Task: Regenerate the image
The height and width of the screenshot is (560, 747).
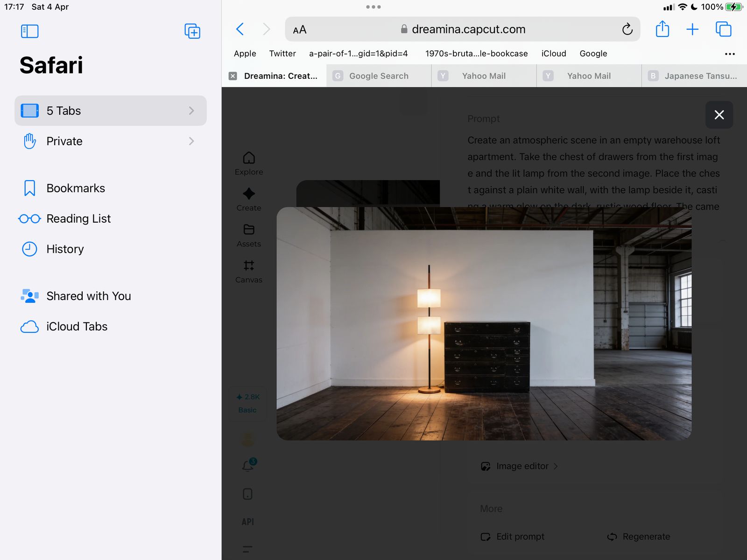Action: pos(639,537)
